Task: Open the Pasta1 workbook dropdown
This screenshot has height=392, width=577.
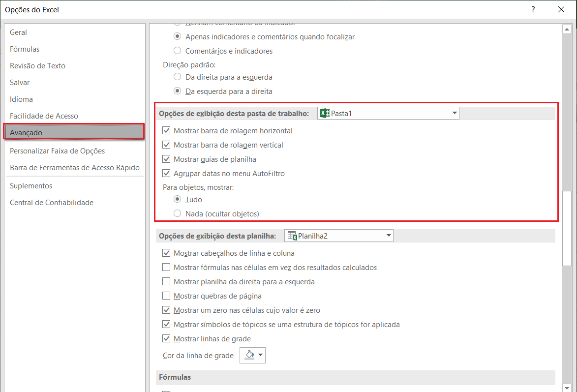Action: pyautogui.click(x=454, y=114)
